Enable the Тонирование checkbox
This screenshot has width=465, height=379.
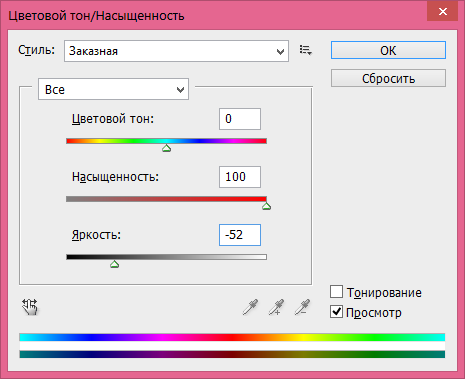[336, 292]
